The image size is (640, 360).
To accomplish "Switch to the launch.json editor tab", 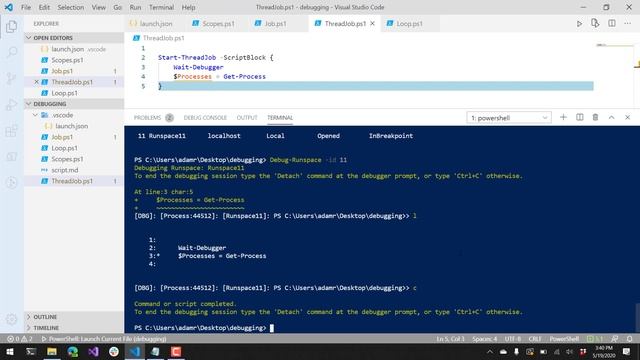I will [x=156, y=24].
